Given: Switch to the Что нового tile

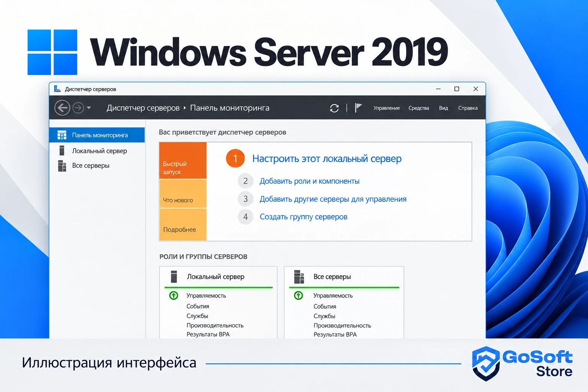Looking at the screenshot, I should tap(183, 194).
